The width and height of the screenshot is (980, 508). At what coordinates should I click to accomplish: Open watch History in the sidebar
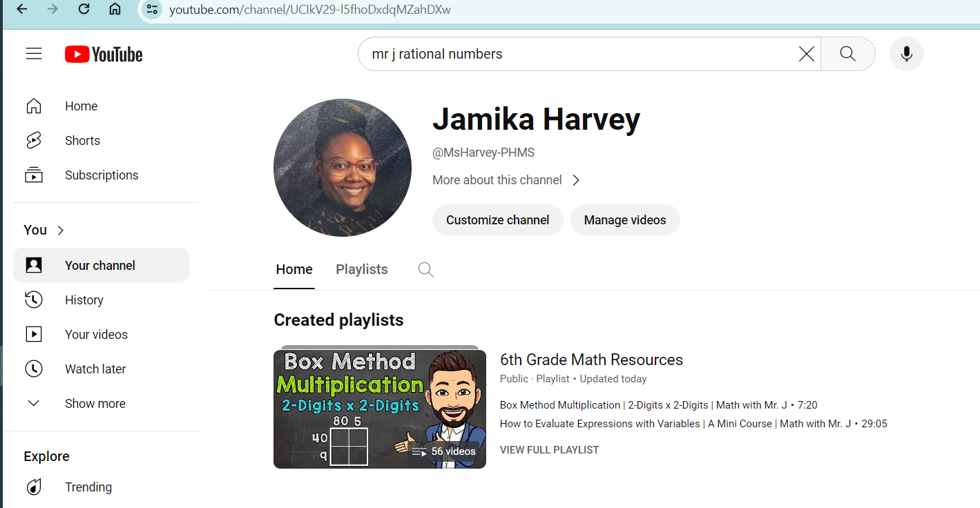coord(101,300)
